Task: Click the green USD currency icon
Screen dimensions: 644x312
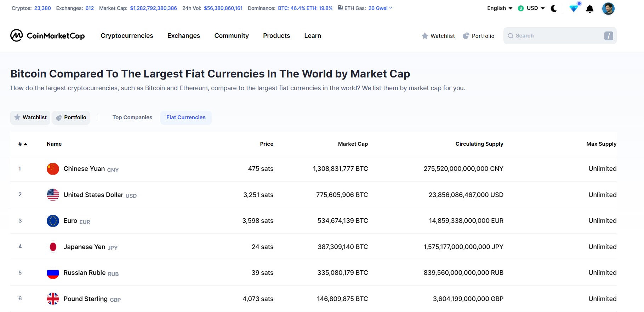Action: pyautogui.click(x=521, y=8)
